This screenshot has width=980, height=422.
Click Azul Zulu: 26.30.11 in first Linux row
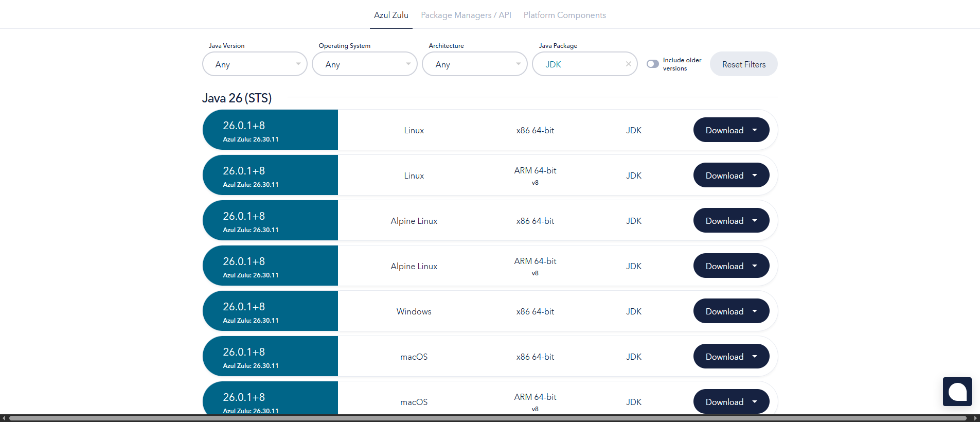pos(251,139)
